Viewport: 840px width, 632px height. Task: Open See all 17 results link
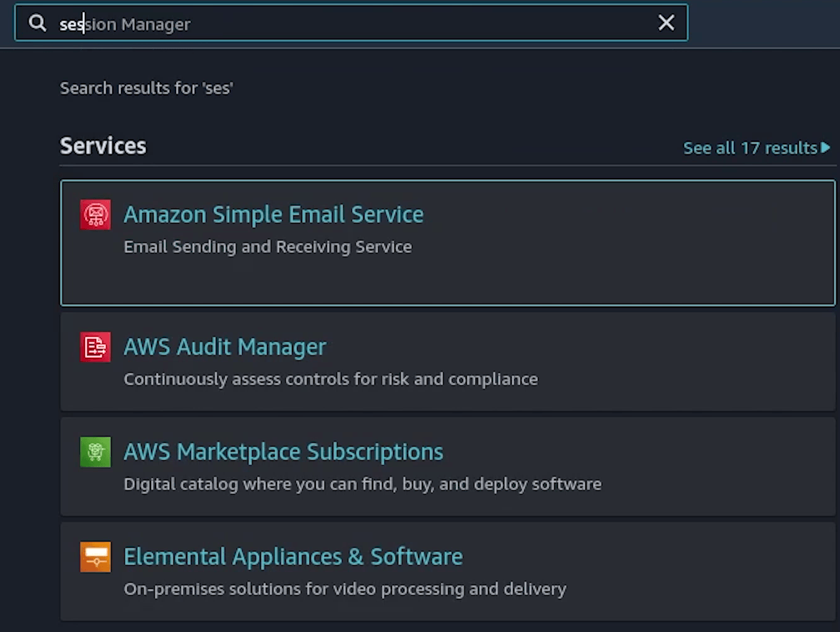(x=750, y=148)
